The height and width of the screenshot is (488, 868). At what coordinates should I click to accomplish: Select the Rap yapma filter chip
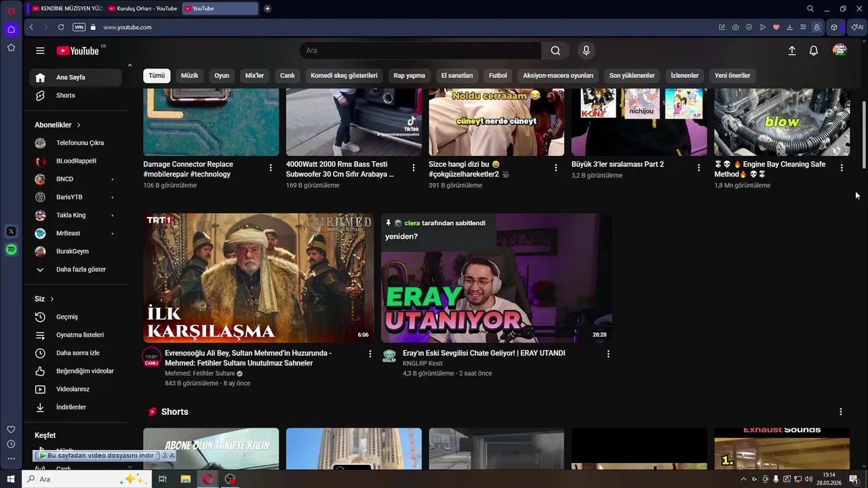coord(410,75)
